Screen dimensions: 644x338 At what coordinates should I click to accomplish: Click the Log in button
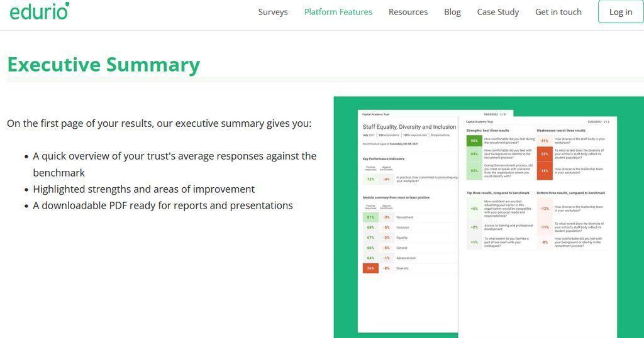point(620,12)
